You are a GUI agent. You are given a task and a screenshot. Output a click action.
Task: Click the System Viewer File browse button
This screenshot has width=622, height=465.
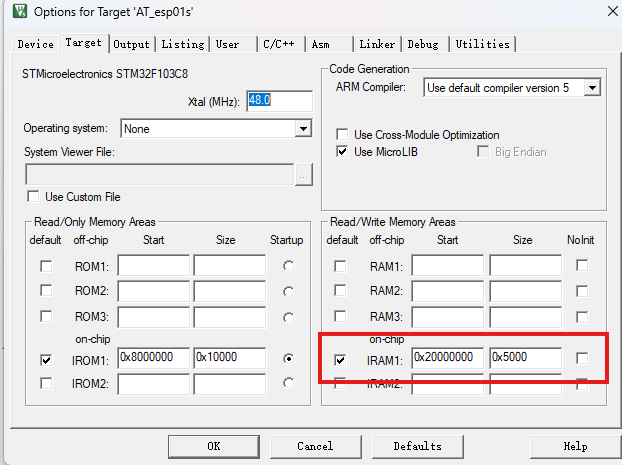[303, 175]
